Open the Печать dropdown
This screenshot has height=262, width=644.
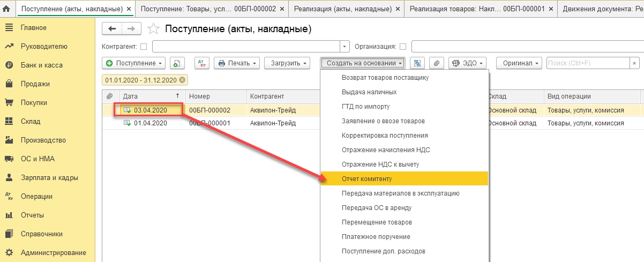coord(237,63)
